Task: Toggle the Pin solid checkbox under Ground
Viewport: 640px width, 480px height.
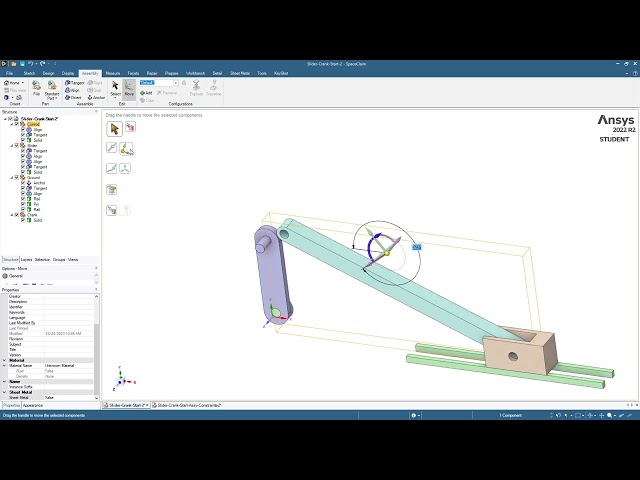Action: (23, 204)
